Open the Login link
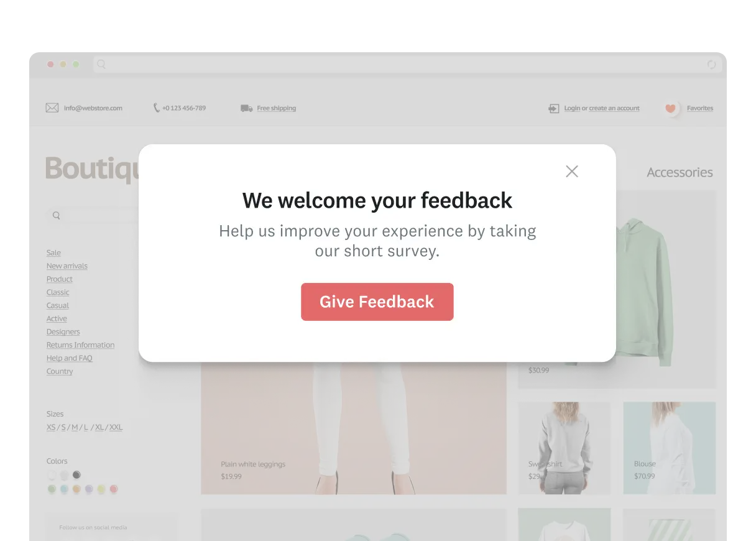756x541 pixels. coord(572,108)
